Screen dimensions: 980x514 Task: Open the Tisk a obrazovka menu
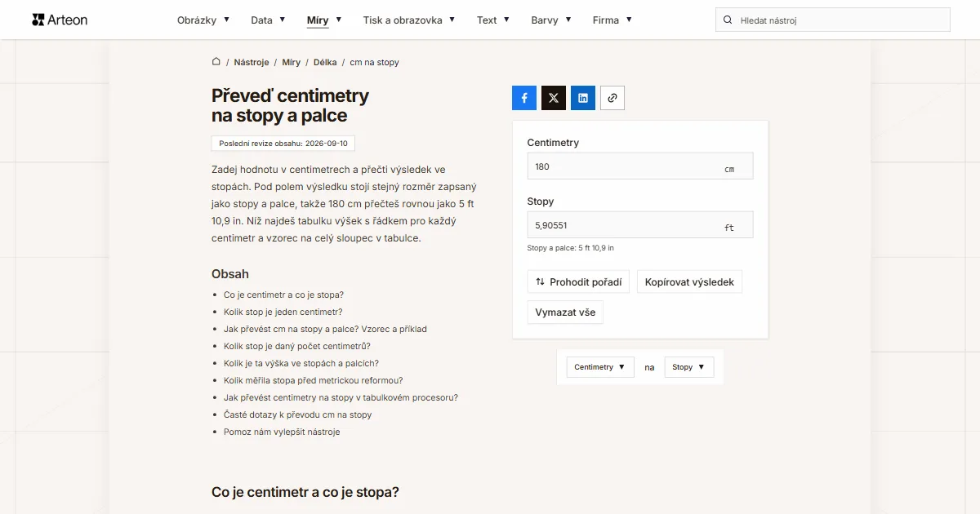(409, 20)
